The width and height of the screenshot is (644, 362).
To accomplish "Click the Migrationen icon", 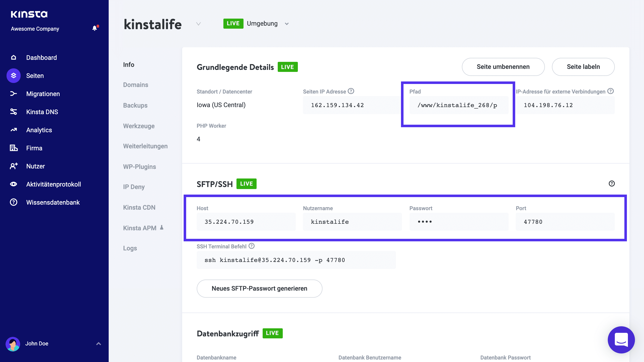I will coord(13,94).
